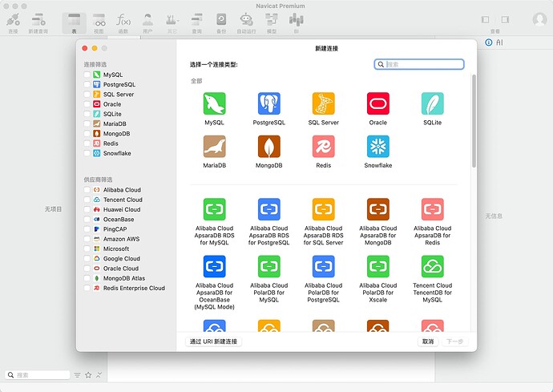The image size is (553, 392).
Task: Select the Oracle connection icon
Action: click(x=378, y=103)
